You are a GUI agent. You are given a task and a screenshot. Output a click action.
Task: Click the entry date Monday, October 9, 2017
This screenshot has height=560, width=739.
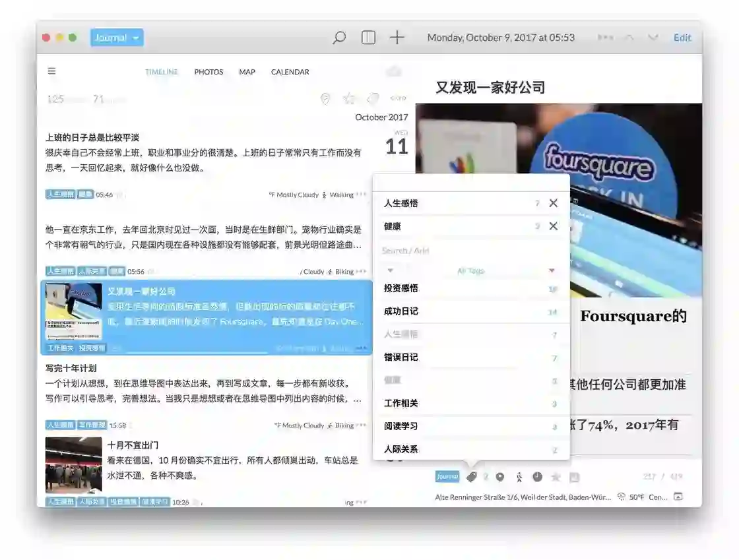click(x=501, y=38)
